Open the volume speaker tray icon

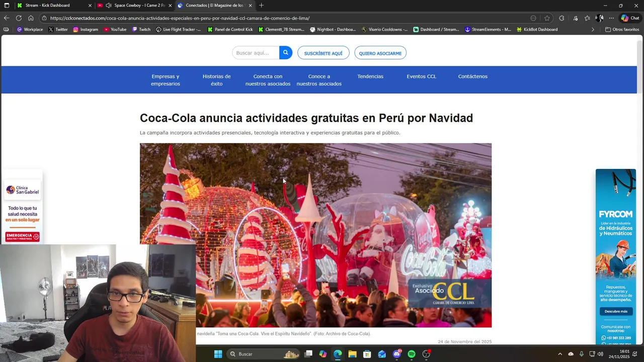pos(600,354)
